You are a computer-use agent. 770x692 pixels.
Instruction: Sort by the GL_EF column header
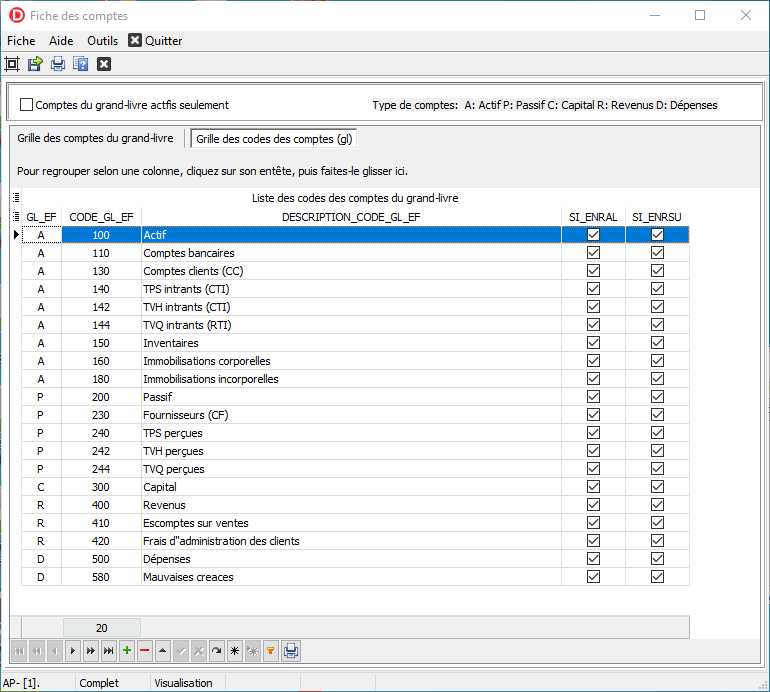[41, 217]
